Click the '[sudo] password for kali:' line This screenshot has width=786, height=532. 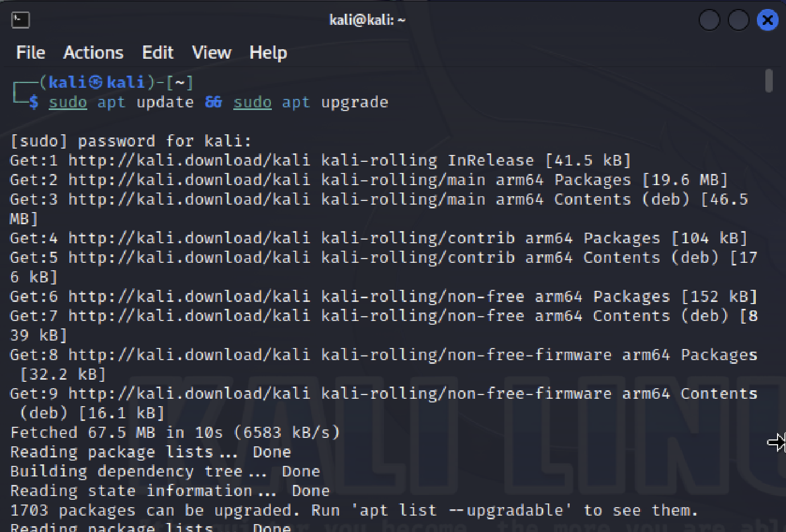coord(131,141)
